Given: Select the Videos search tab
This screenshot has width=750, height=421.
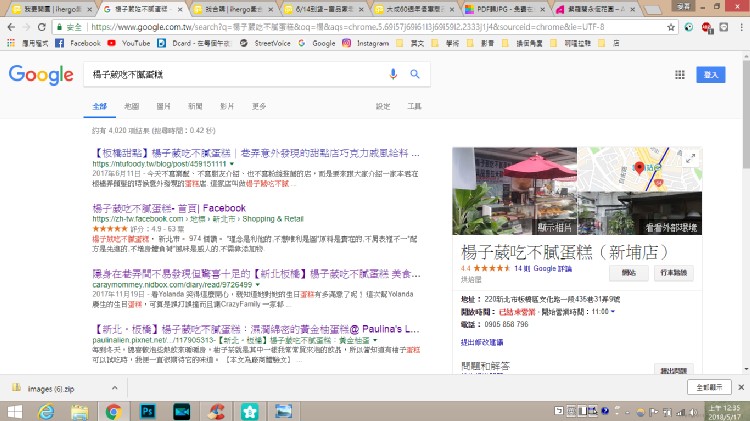Looking at the screenshot, I should click(227, 106).
